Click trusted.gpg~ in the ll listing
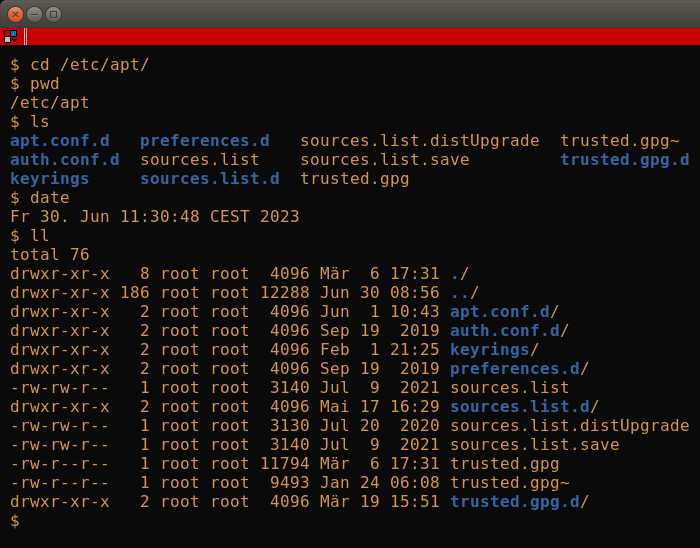The image size is (700, 548). (509, 482)
